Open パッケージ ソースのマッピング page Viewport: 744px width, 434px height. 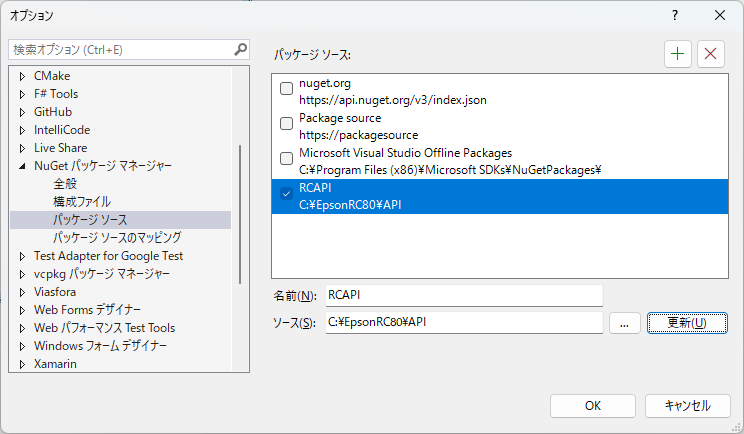[x=117, y=238]
